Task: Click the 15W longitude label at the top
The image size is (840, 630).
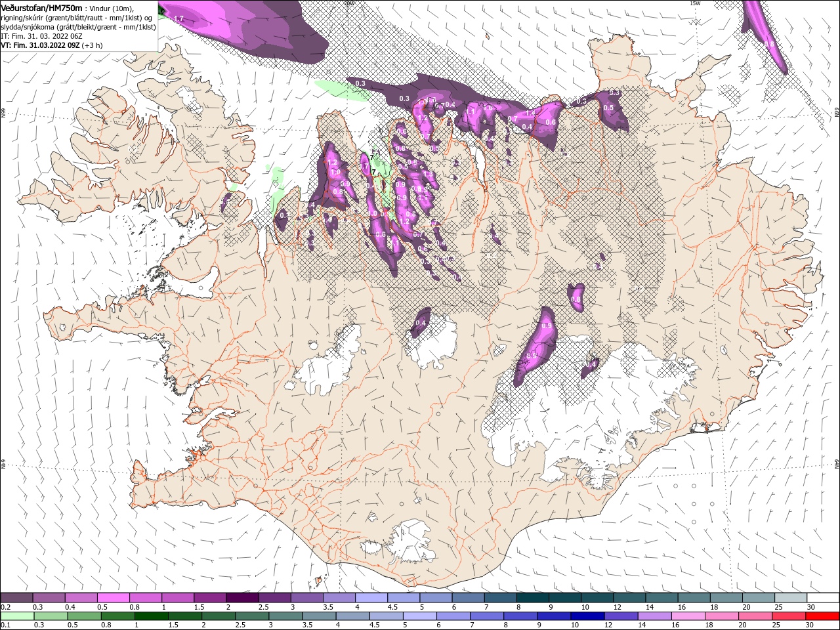Action: 695,3
